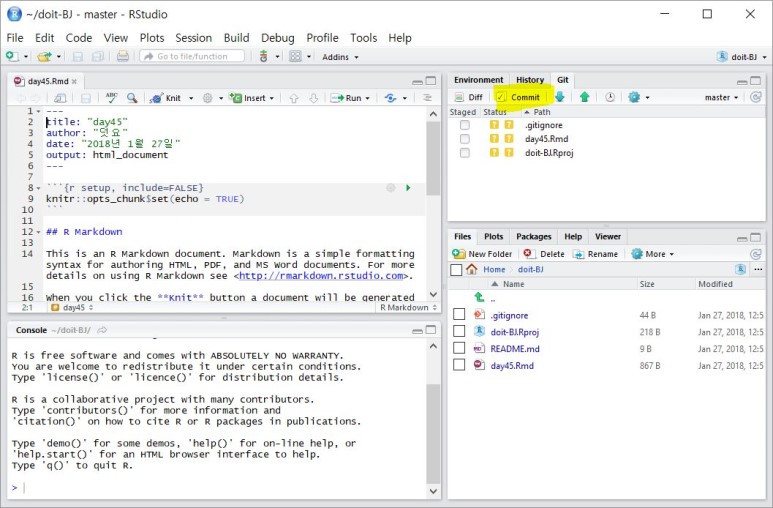The width and height of the screenshot is (773, 508).
Task: Click New Folder in Files pane
Action: (x=482, y=254)
